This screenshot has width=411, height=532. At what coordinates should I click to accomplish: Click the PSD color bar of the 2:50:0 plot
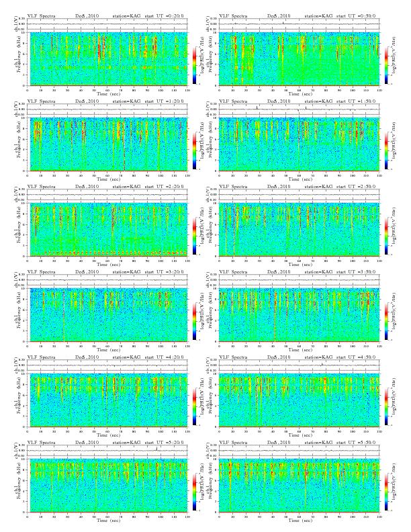[x=387, y=236]
